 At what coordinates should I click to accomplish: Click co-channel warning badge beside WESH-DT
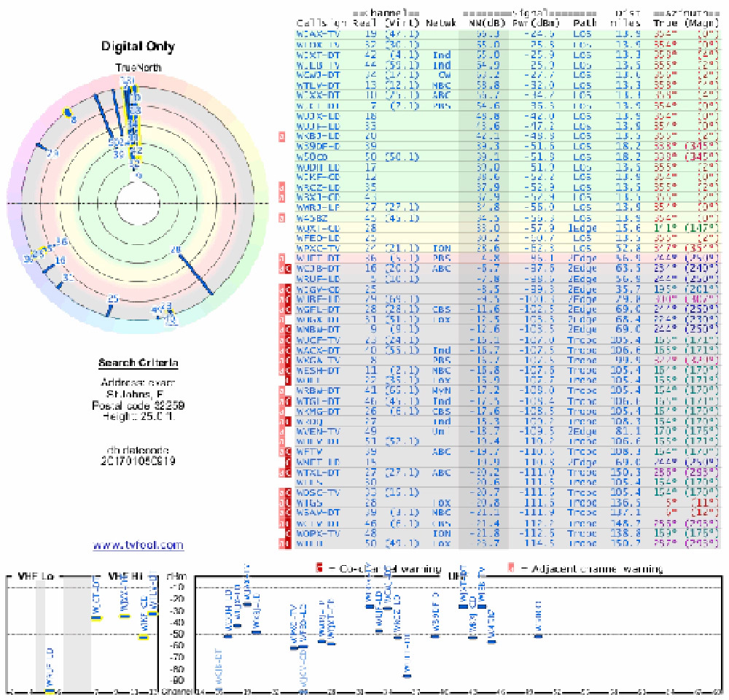288,370
